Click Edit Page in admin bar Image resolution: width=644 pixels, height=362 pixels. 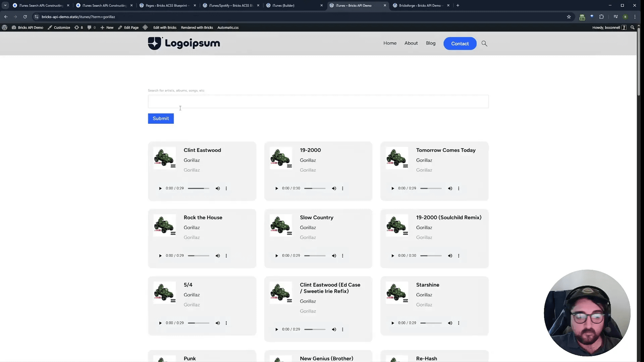pos(128,27)
